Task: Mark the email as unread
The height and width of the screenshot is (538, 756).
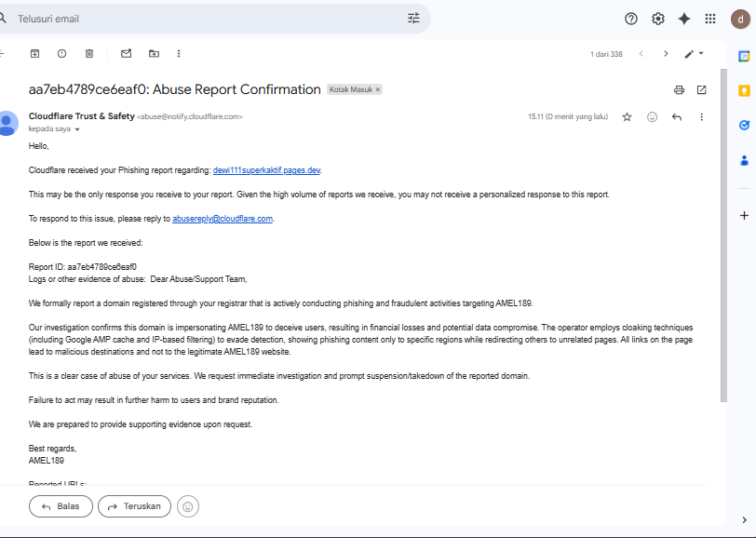Action: point(127,53)
